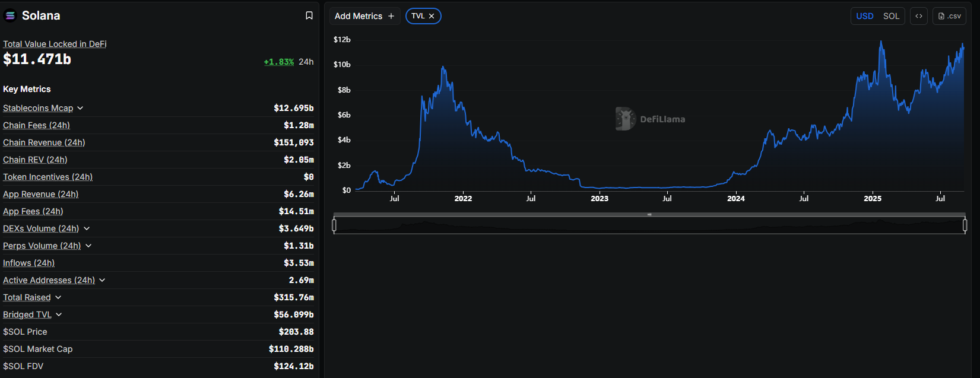Expand the Total Raised details
Image resolution: width=980 pixels, height=378 pixels.
click(x=58, y=297)
